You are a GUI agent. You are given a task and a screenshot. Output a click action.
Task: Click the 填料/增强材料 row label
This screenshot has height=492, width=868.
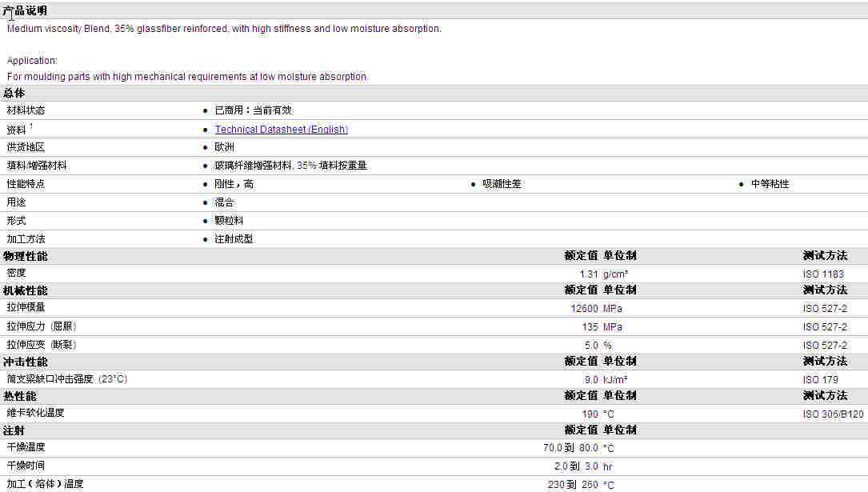37,166
